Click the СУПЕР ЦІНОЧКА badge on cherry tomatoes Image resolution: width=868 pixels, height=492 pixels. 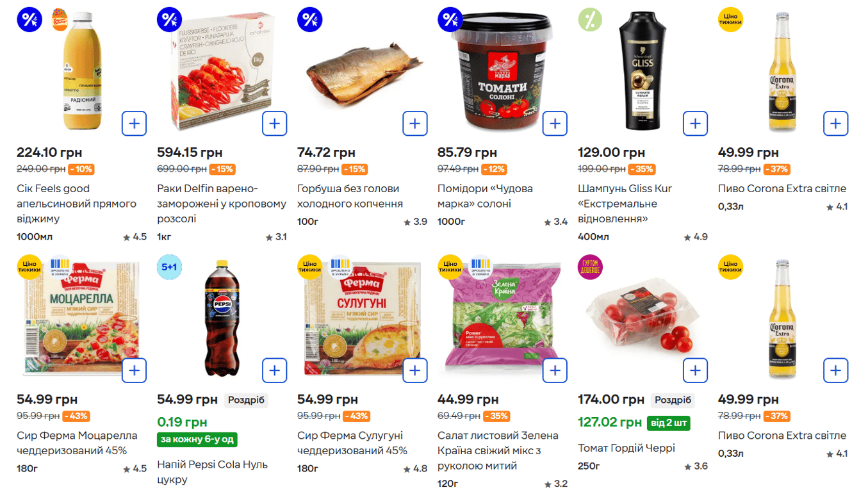(589, 267)
